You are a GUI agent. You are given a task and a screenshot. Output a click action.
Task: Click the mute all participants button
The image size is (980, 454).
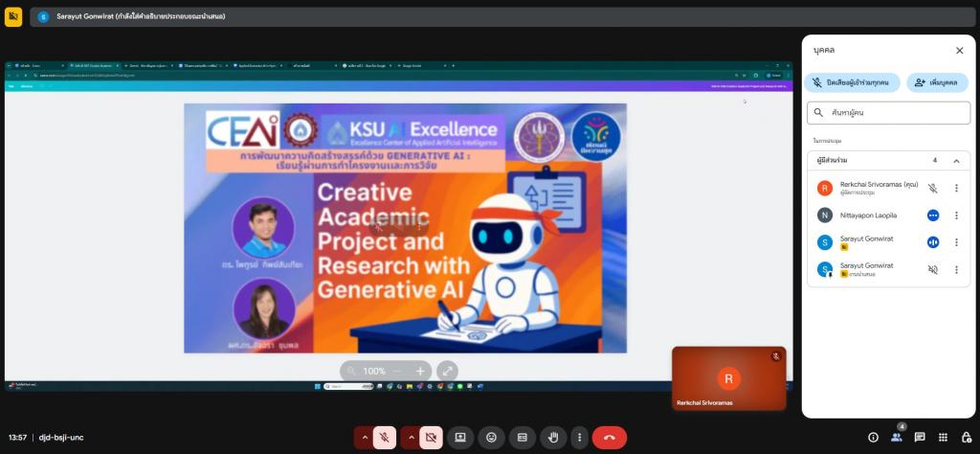tap(852, 83)
